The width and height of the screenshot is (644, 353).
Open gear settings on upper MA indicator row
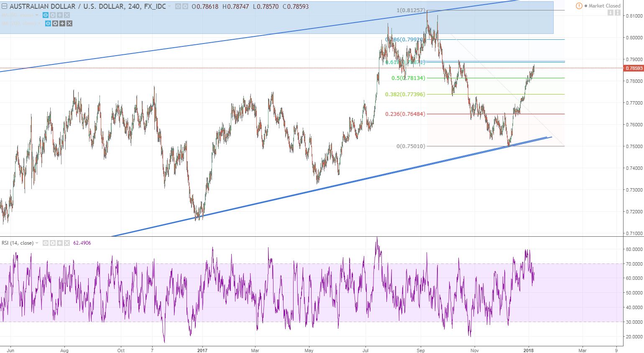coord(53,15)
